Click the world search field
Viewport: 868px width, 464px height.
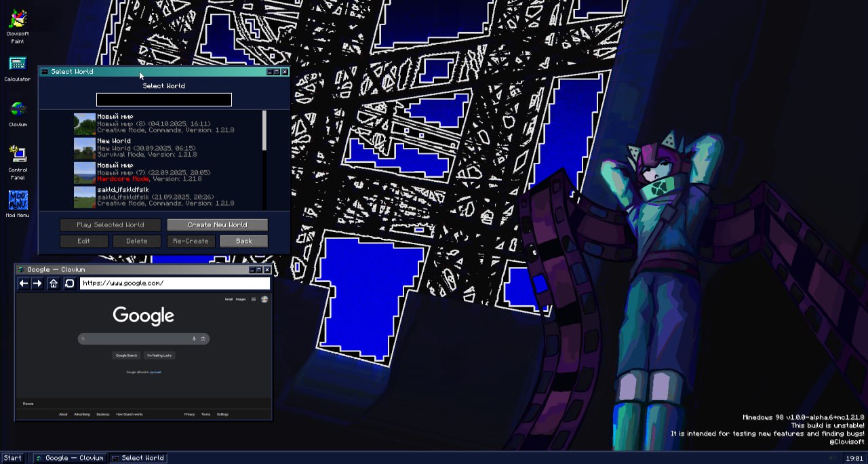tap(164, 100)
